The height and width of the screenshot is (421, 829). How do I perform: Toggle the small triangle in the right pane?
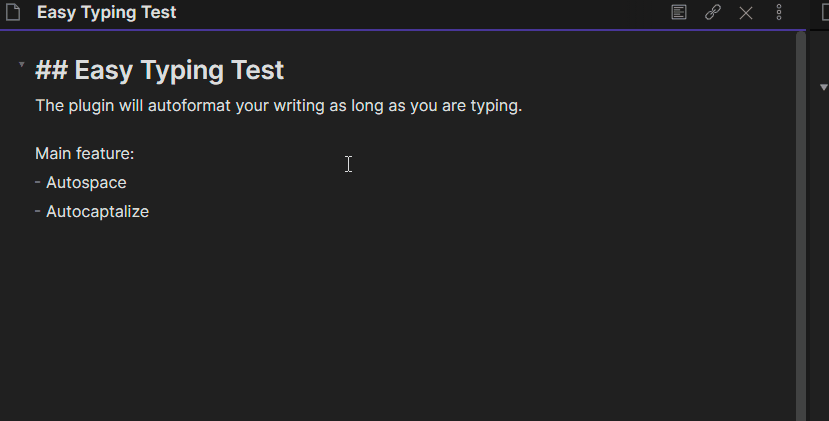pyautogui.click(x=824, y=87)
